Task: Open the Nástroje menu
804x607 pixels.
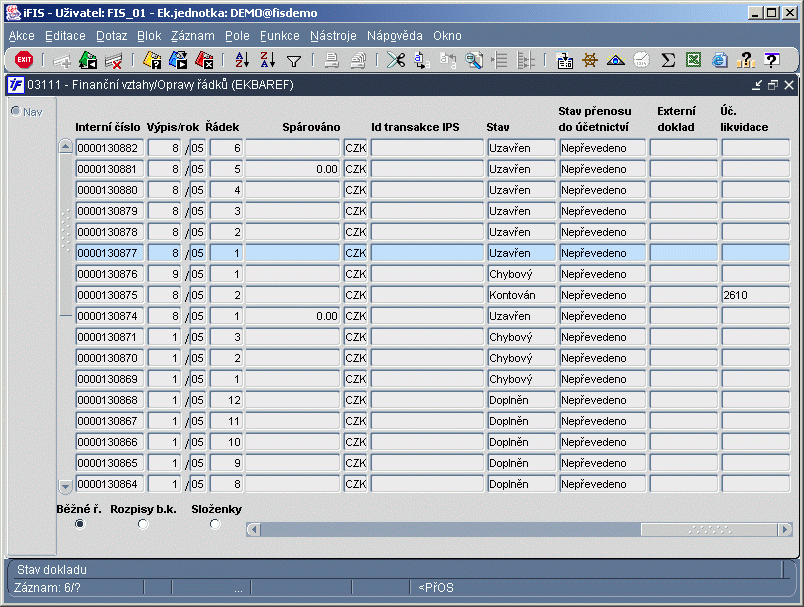Action: click(x=333, y=36)
